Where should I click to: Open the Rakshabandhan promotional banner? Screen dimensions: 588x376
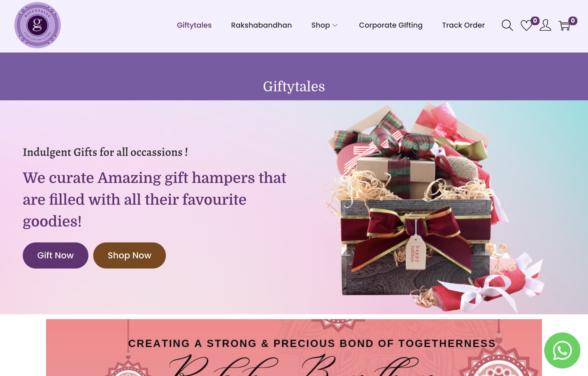click(x=294, y=347)
